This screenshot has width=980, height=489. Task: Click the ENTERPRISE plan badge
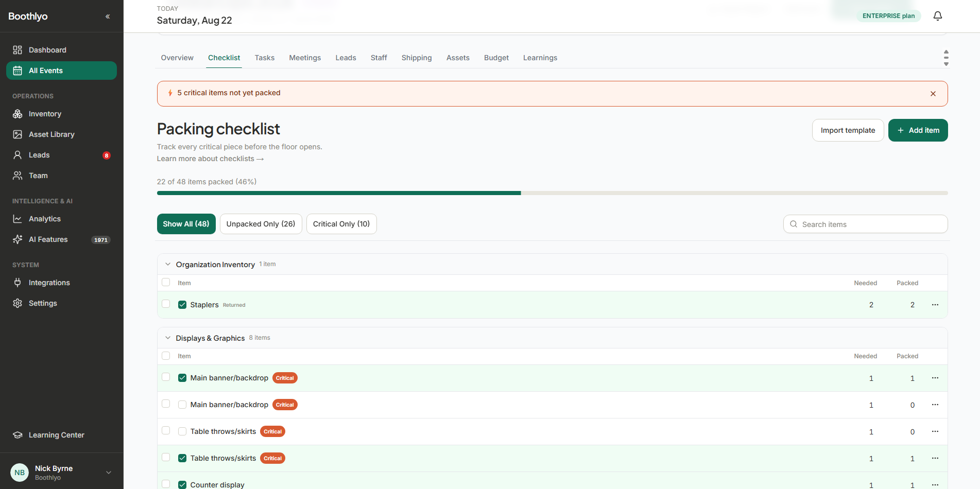(x=888, y=16)
